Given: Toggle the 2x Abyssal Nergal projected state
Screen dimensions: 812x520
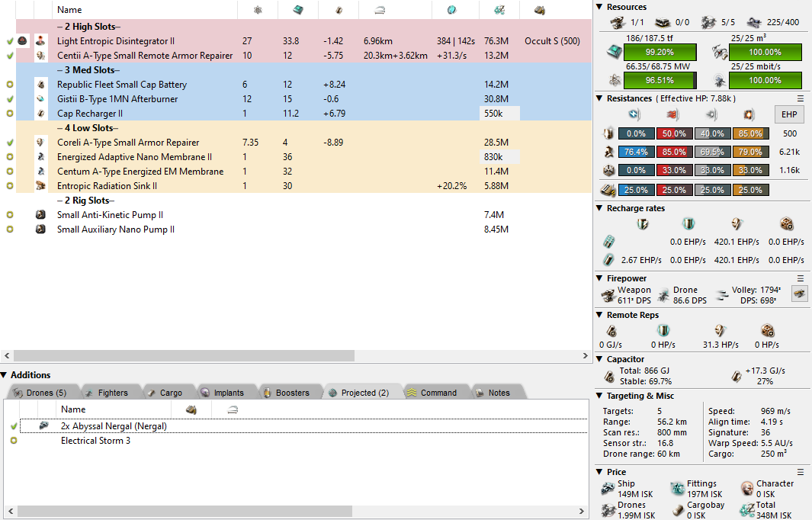Looking at the screenshot, I should click(13, 426).
